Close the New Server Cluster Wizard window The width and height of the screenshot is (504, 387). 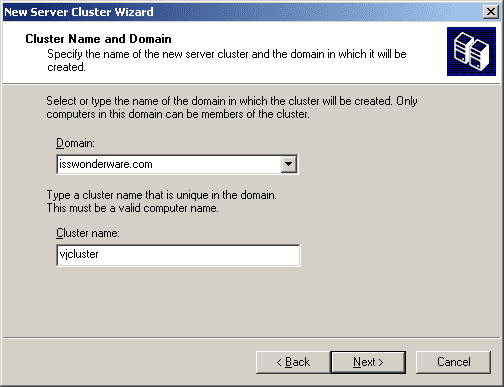(x=491, y=12)
